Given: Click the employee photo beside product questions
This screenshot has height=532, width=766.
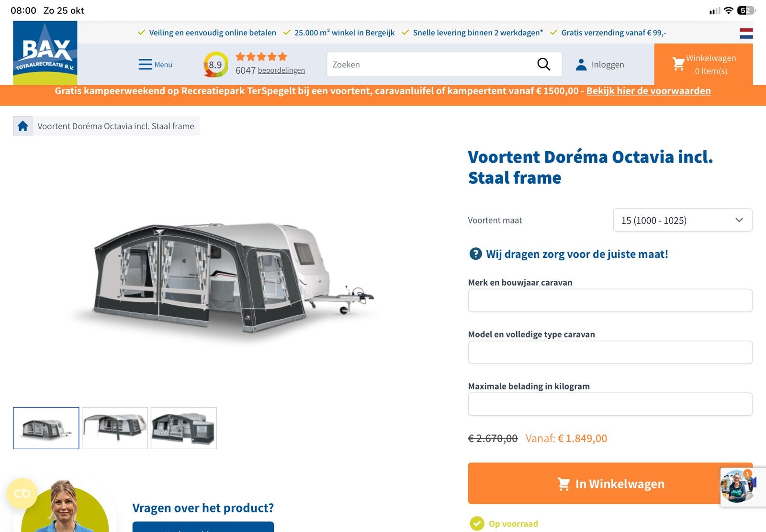Looking at the screenshot, I should click(x=65, y=506).
